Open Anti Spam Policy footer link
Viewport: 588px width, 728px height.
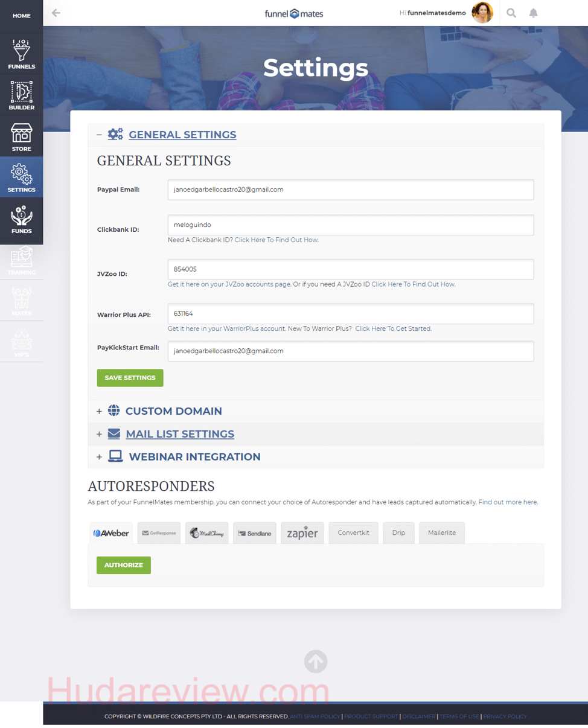point(315,717)
